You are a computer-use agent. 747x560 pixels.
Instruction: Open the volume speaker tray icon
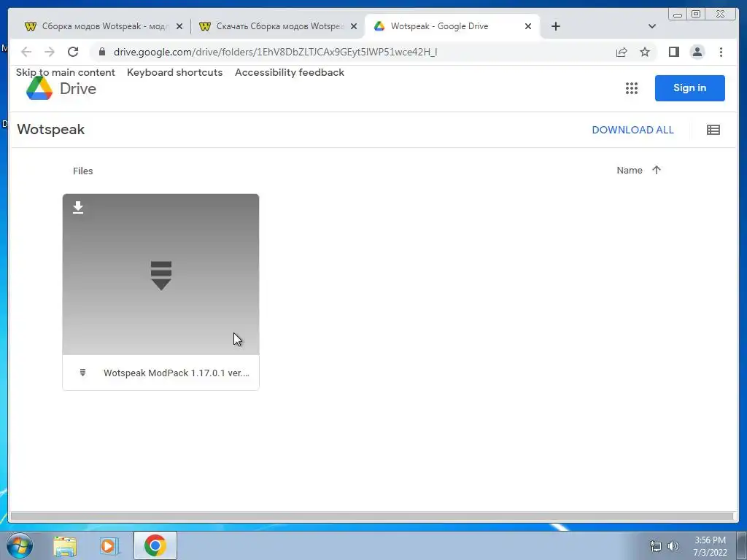pos(673,546)
